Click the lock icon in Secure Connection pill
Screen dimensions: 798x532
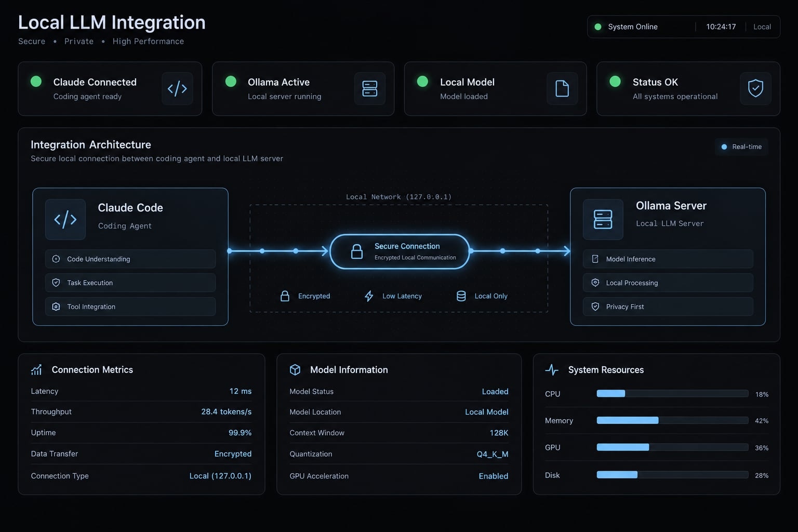point(357,252)
